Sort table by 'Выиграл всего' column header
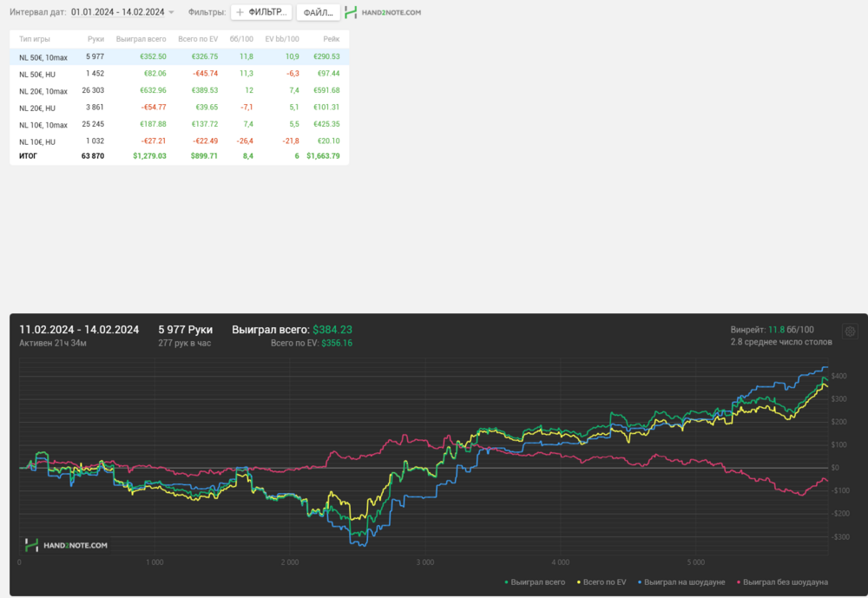Screen dimensions: 868x598 (x=141, y=39)
